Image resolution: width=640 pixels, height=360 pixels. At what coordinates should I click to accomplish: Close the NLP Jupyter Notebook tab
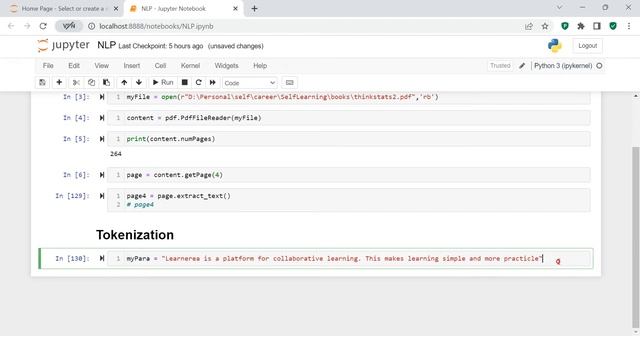[x=235, y=9]
